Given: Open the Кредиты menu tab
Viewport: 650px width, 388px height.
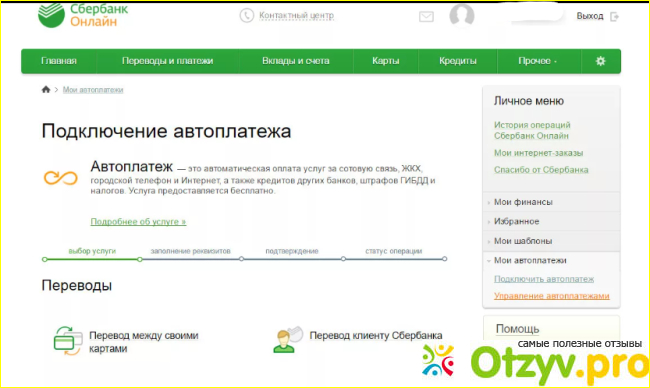Looking at the screenshot, I should (458, 61).
